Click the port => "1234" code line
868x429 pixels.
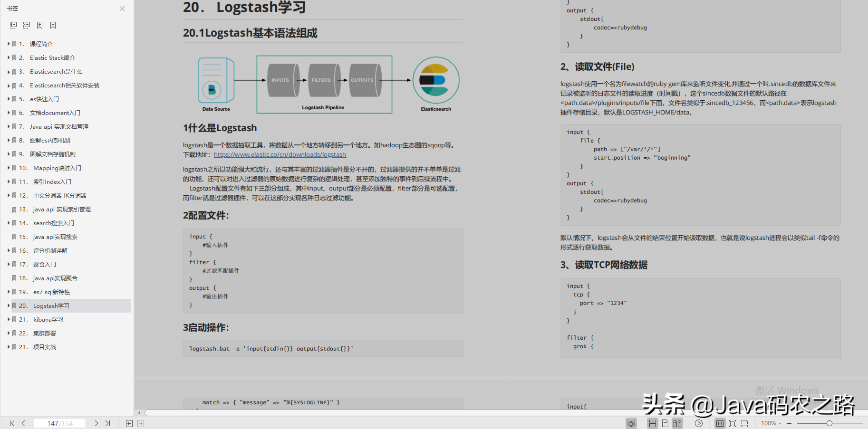click(603, 303)
